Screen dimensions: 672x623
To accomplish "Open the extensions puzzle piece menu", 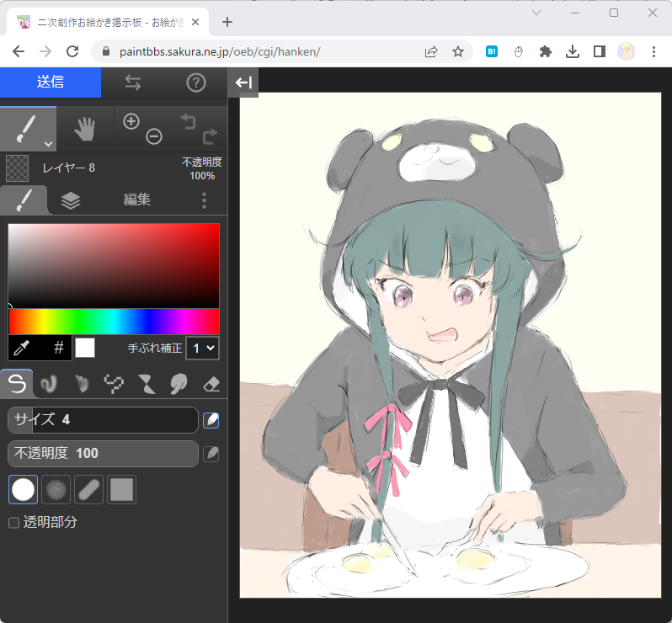I will point(545,52).
